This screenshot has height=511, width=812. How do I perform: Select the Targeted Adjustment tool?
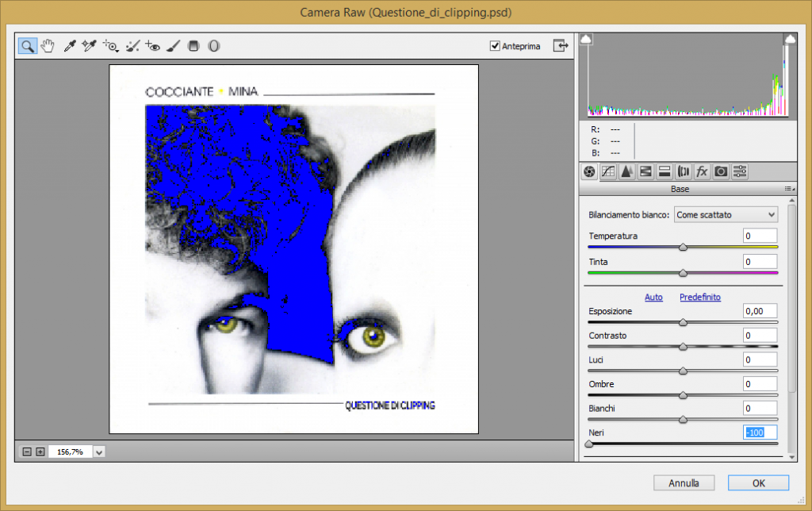(110, 46)
